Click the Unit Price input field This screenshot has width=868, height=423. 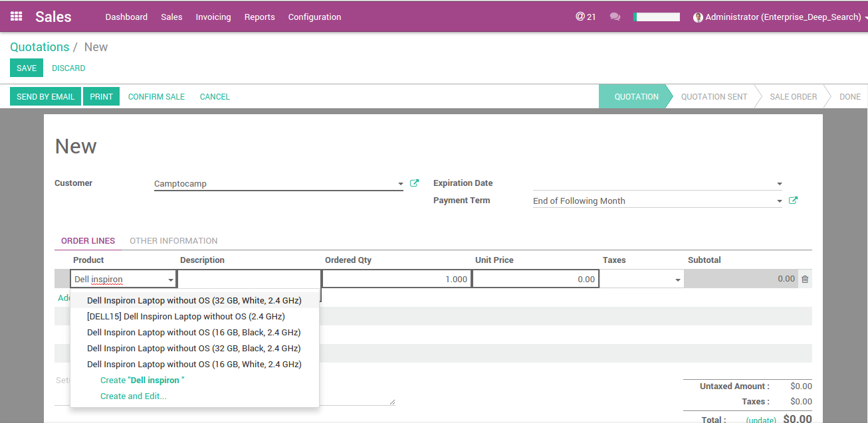click(536, 279)
